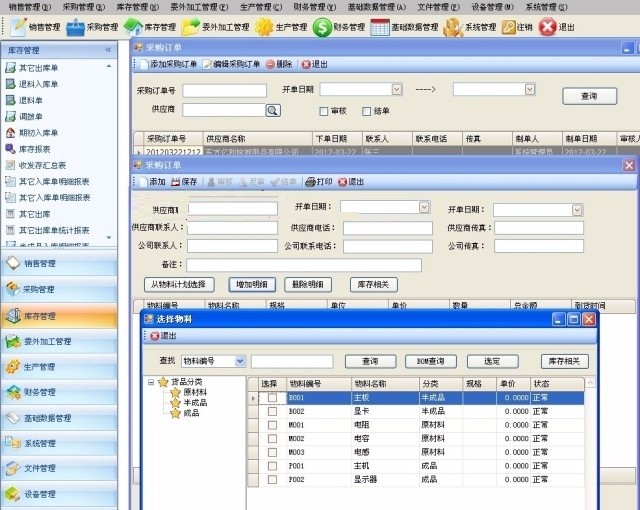Click the 从物料计划选择 button
Image resolution: width=640 pixels, height=510 pixels.
coord(179,284)
